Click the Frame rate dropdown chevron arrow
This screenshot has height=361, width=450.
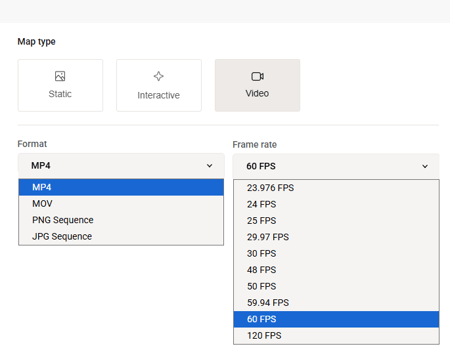(425, 166)
